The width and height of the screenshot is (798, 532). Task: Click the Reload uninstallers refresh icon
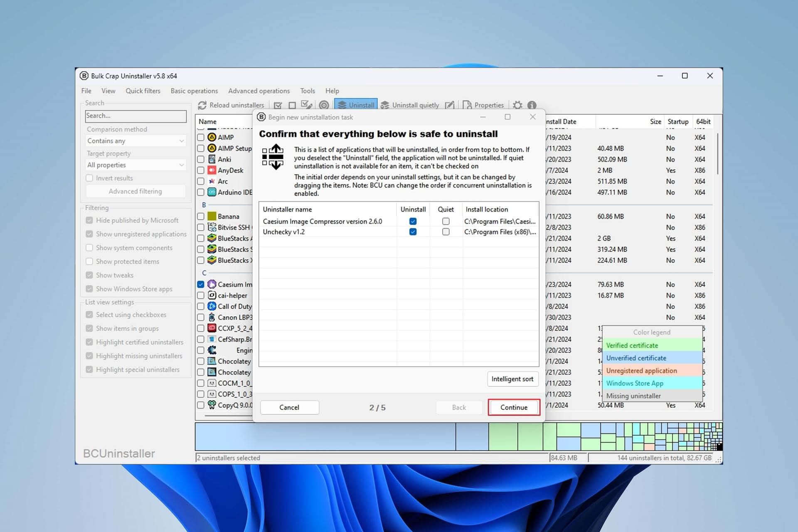tap(202, 105)
